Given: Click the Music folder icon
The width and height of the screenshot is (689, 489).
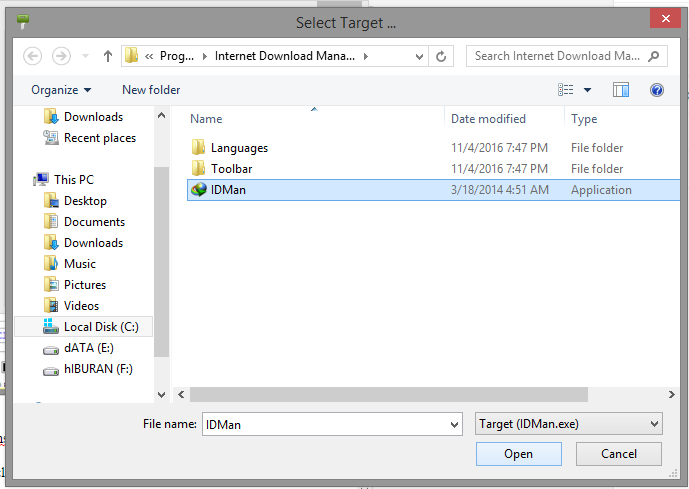Looking at the screenshot, I should tap(51, 264).
